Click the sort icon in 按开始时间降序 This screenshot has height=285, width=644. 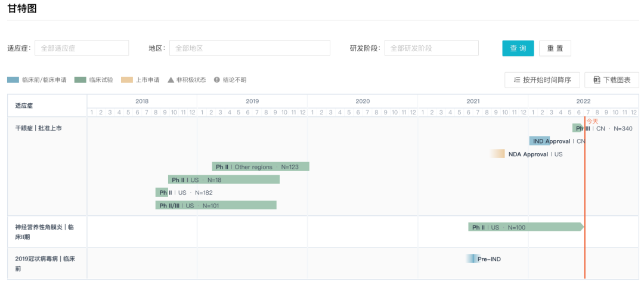pyautogui.click(x=516, y=80)
